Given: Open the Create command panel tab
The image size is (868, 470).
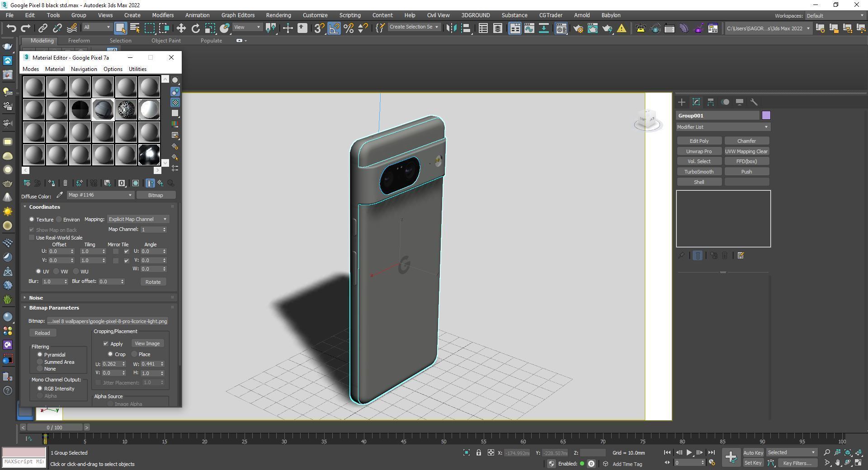Looking at the screenshot, I should pos(682,102).
